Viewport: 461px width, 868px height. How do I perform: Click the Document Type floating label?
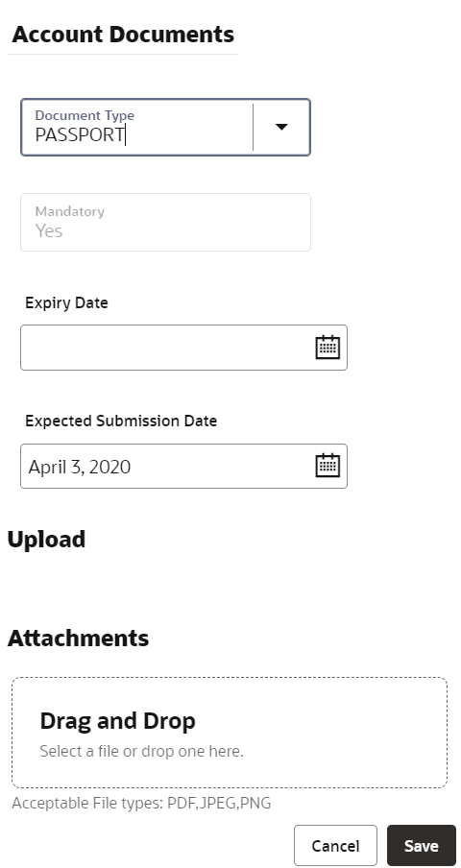pyautogui.click(x=85, y=115)
